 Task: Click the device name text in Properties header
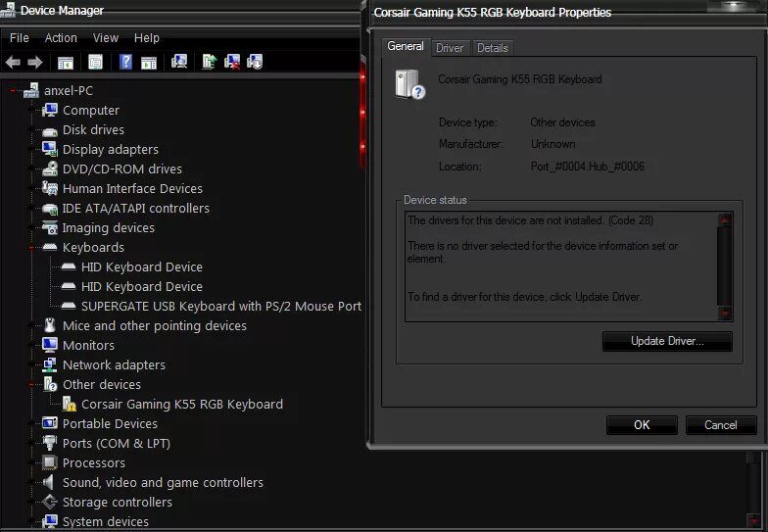[519, 79]
